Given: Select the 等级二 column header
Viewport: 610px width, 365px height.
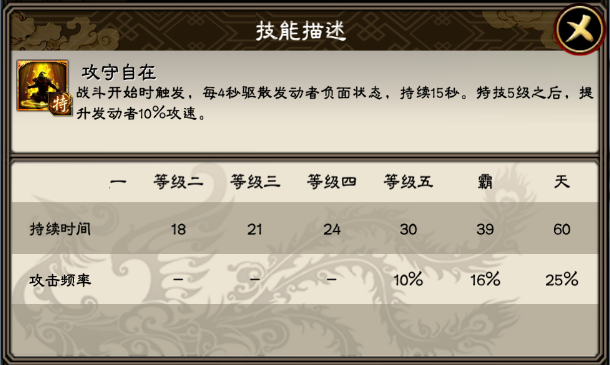Looking at the screenshot, I should pos(178,182).
